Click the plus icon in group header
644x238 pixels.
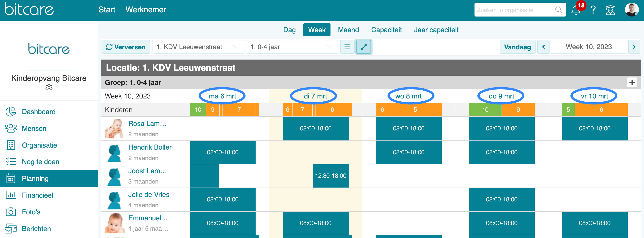[x=632, y=82]
